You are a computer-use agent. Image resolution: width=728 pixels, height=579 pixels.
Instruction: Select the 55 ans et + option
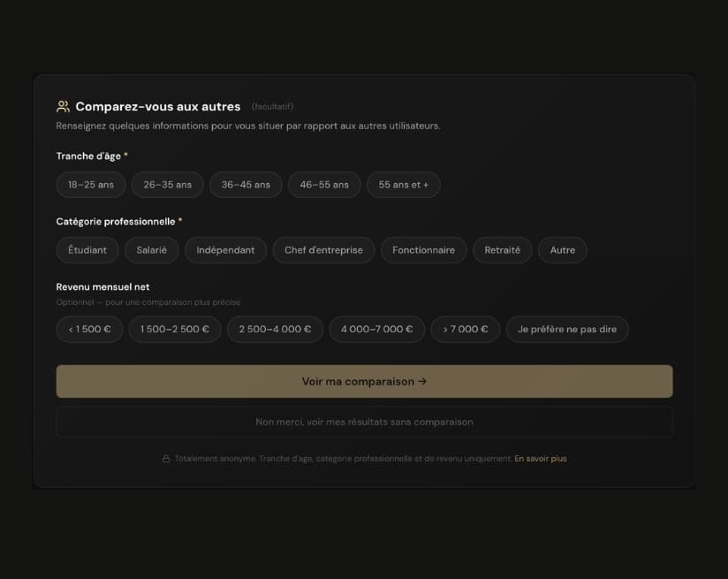403,185
